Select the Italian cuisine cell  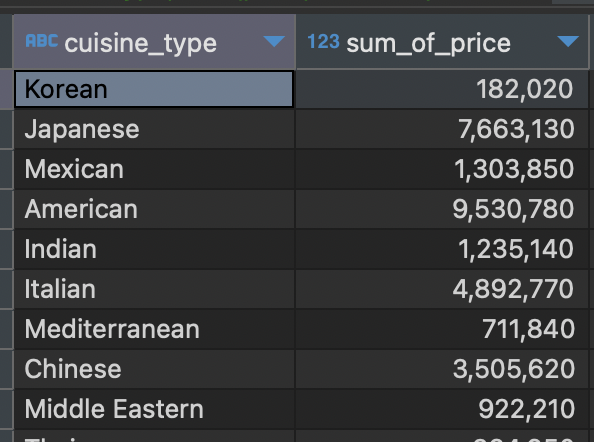point(154,289)
